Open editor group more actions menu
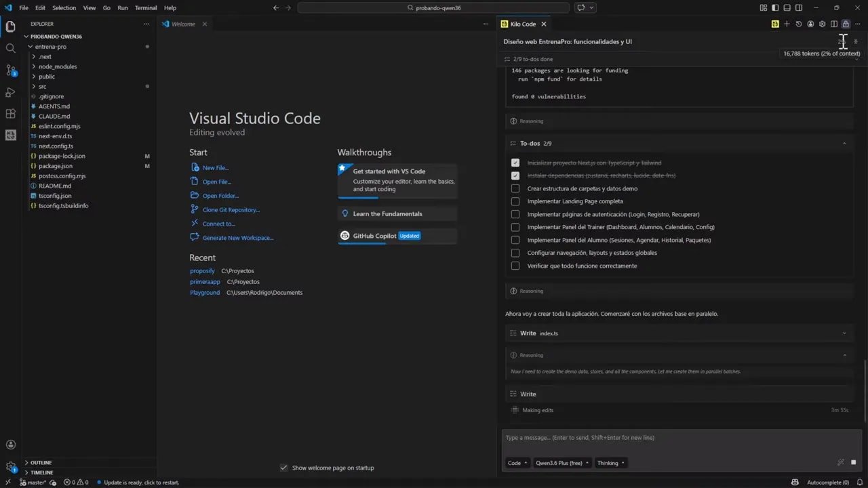Image resolution: width=868 pixels, height=488 pixels. (x=485, y=24)
